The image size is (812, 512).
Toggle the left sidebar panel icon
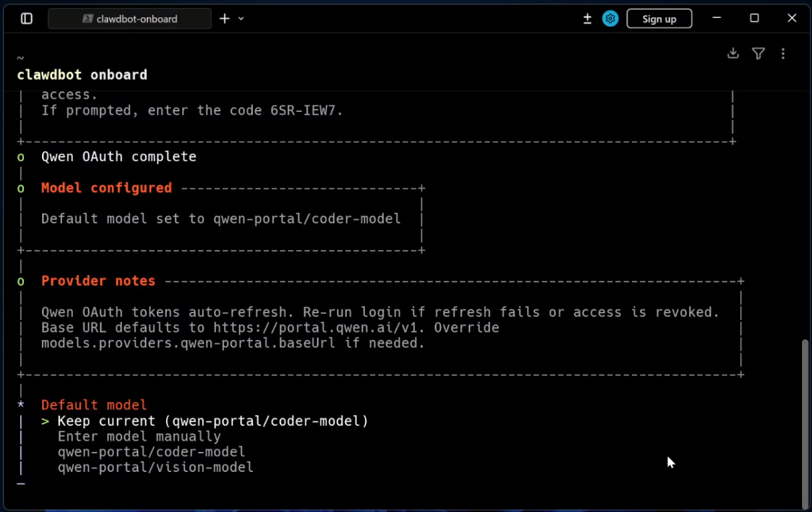click(27, 19)
